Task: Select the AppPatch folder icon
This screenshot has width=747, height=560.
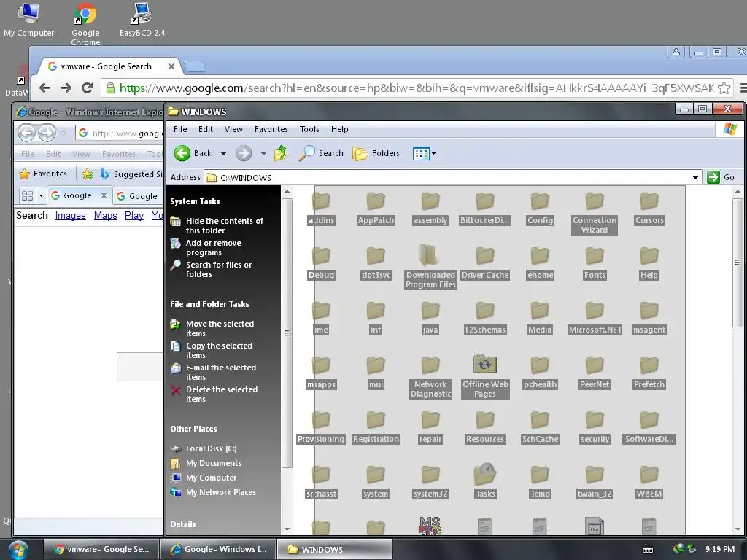Action: (376, 201)
